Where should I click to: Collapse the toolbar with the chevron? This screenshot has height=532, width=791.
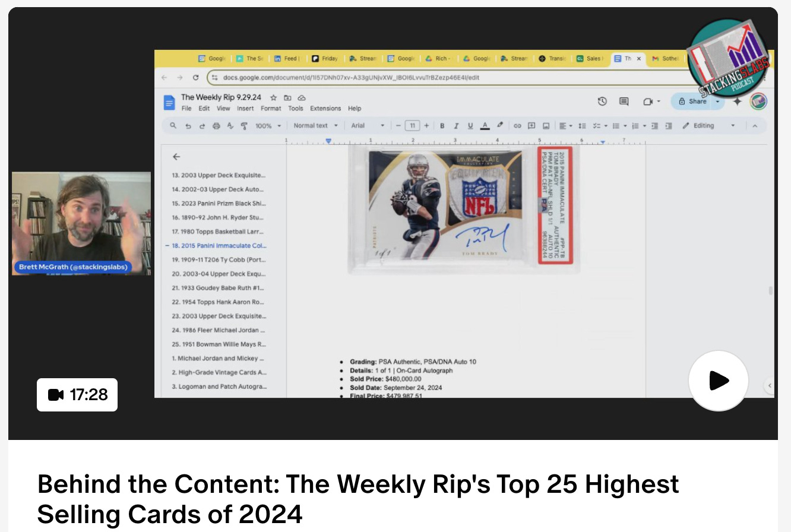point(755,126)
